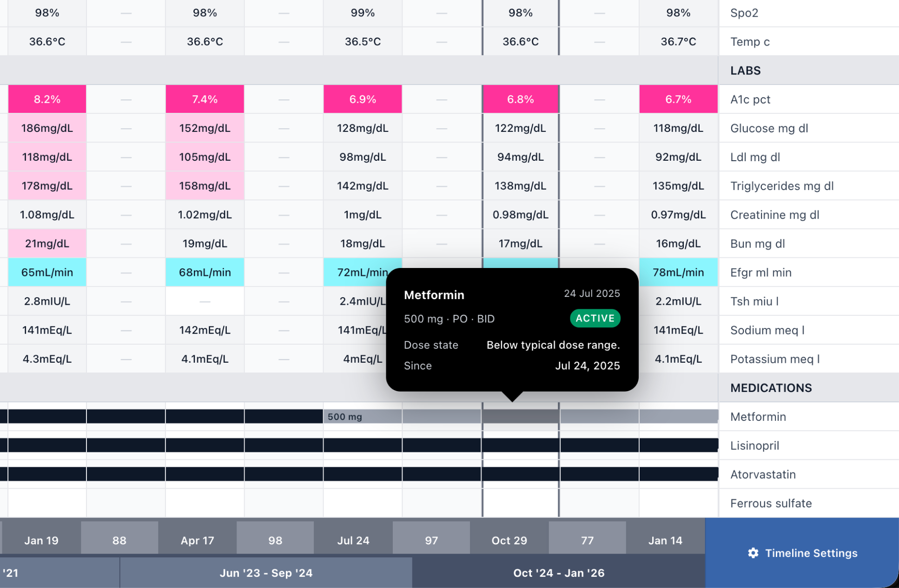Image resolution: width=899 pixels, height=588 pixels.
Task: Select the Jul 24 timeline date
Action: (353, 540)
